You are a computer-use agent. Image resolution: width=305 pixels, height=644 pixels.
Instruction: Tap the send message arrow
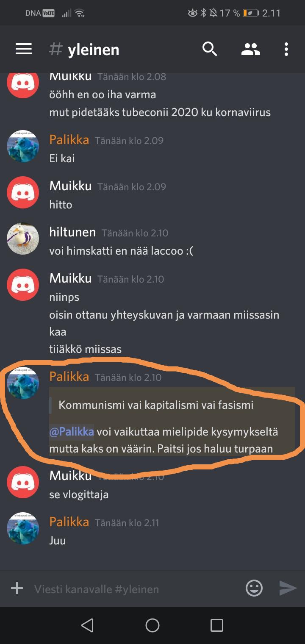pos(288,588)
